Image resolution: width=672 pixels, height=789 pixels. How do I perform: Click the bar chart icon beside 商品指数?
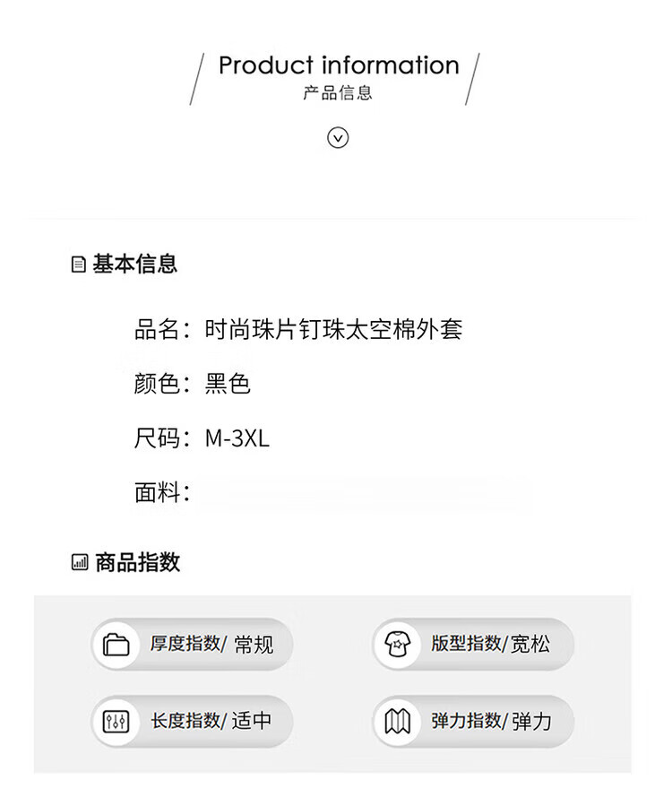[x=80, y=562]
